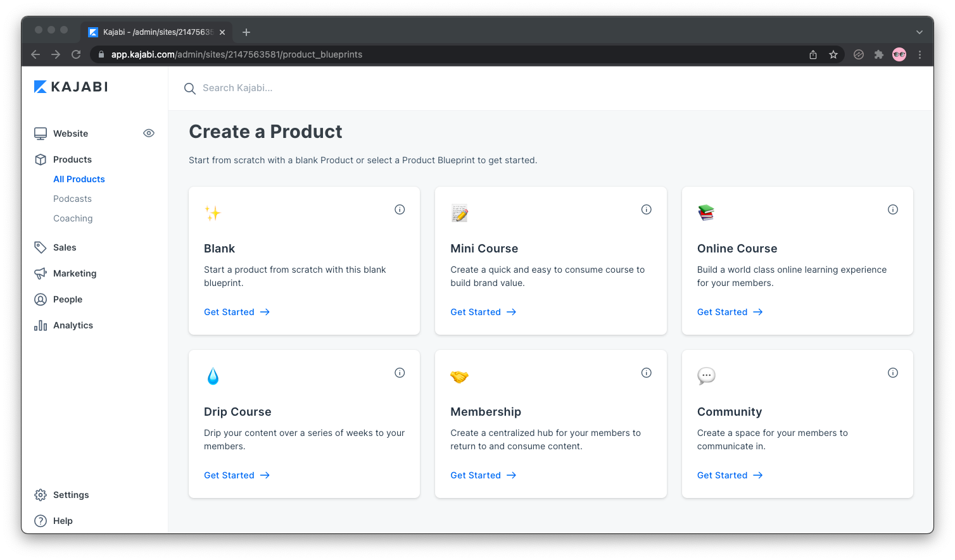The height and width of the screenshot is (560, 955).
Task: Select Coaching submenu item
Action: 73,218
